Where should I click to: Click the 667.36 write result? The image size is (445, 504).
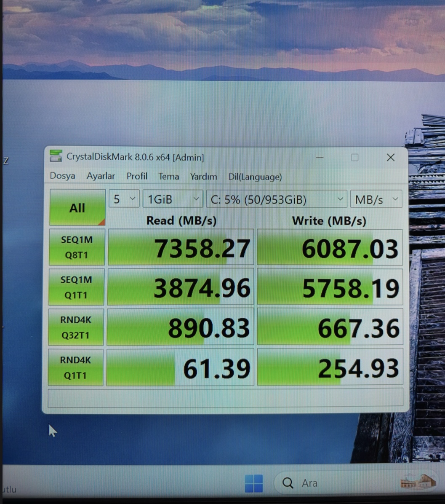(x=330, y=327)
